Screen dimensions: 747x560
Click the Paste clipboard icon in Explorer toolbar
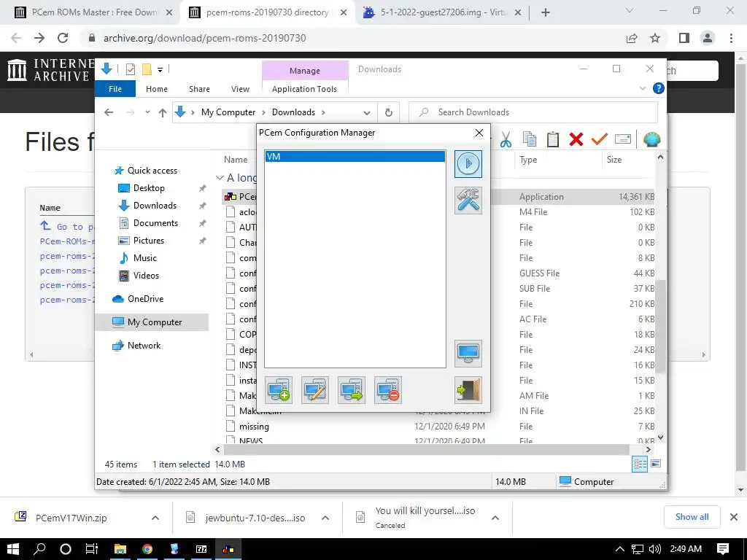click(x=553, y=139)
